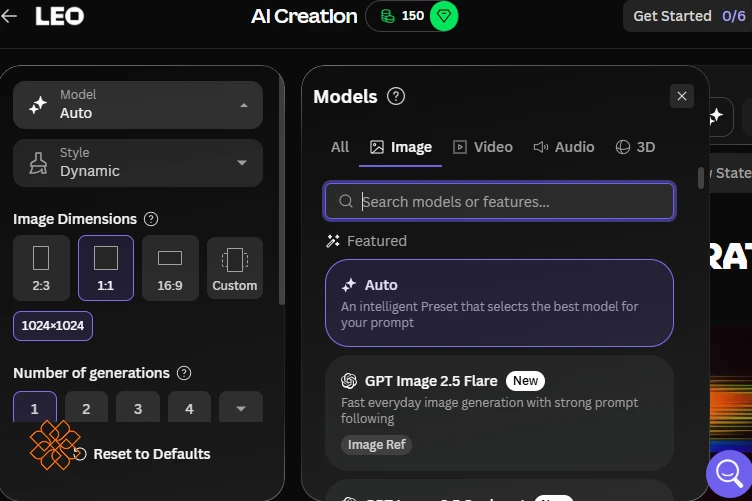Click the back arrow icon
Image resolution: width=752 pixels, height=501 pixels.
(x=9, y=16)
